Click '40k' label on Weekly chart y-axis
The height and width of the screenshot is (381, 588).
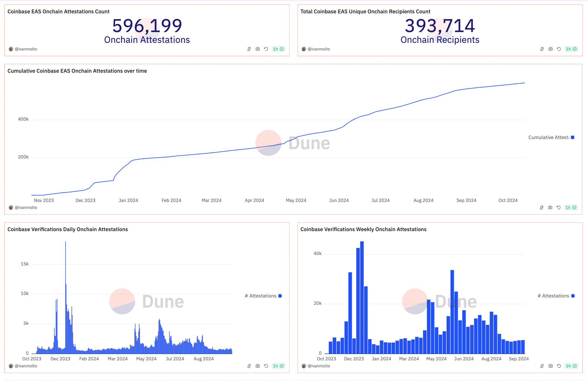318,253
